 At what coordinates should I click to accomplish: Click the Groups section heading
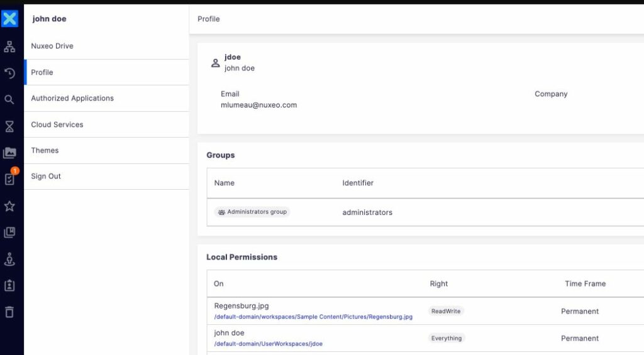(x=221, y=155)
